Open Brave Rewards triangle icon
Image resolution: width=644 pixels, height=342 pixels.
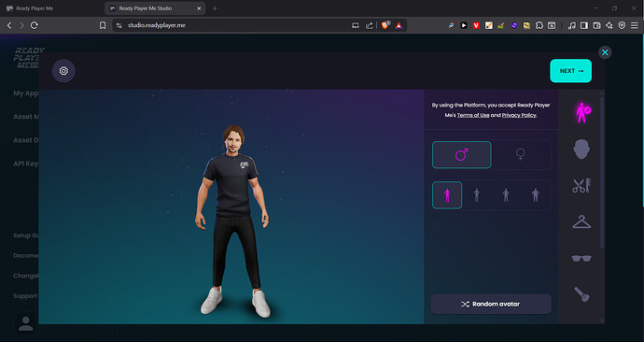[399, 25]
